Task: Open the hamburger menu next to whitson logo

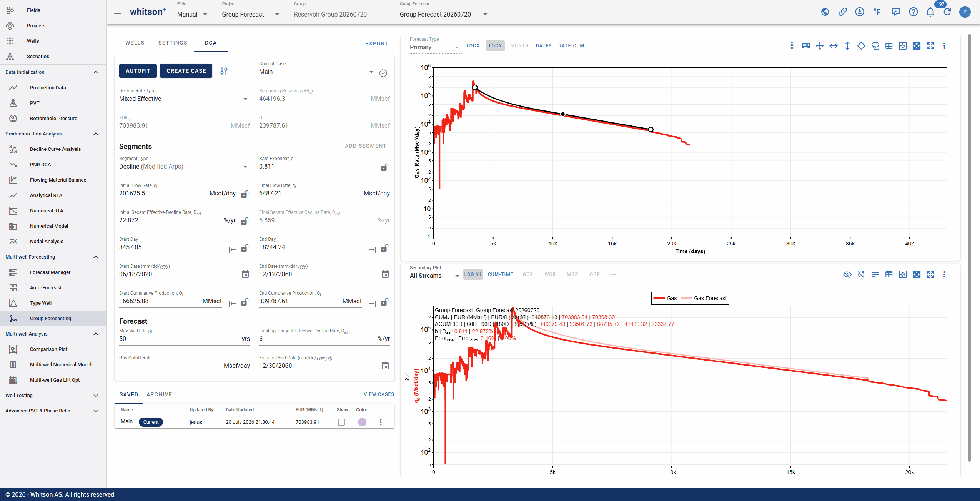Action: 118,12
